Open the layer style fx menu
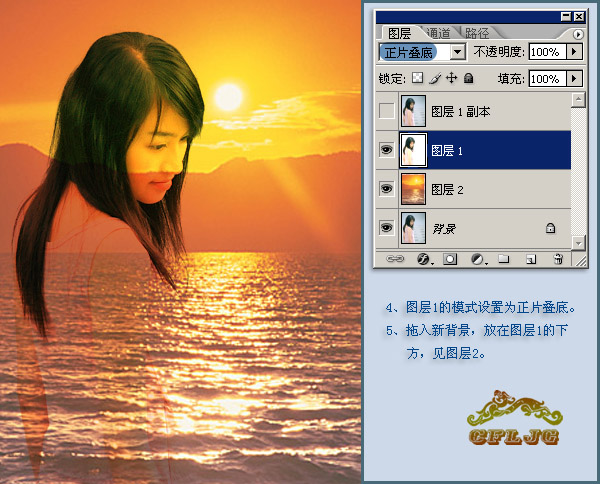 click(x=424, y=259)
